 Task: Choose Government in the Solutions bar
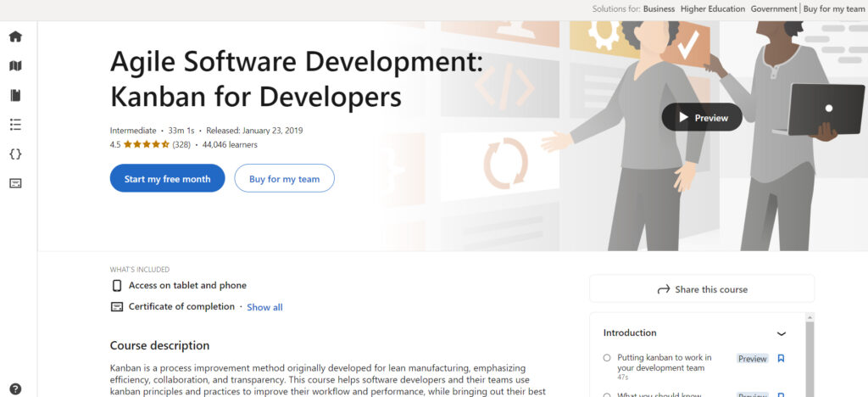pos(774,9)
